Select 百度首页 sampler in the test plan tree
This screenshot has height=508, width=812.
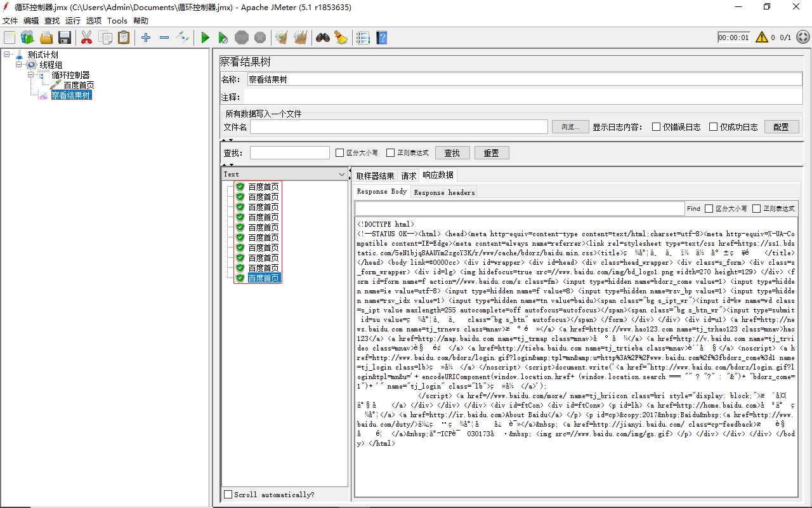point(79,85)
